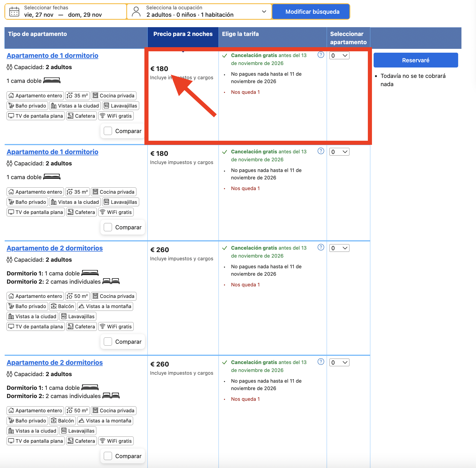Open quantity dropdown for last €260 apartment

point(339,362)
